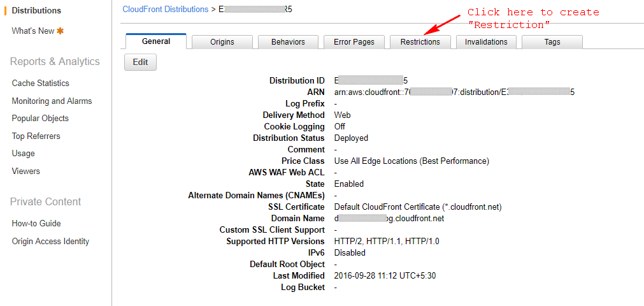Click the Log Bucket label
The width and height of the screenshot is (644, 306).
tap(303, 287)
